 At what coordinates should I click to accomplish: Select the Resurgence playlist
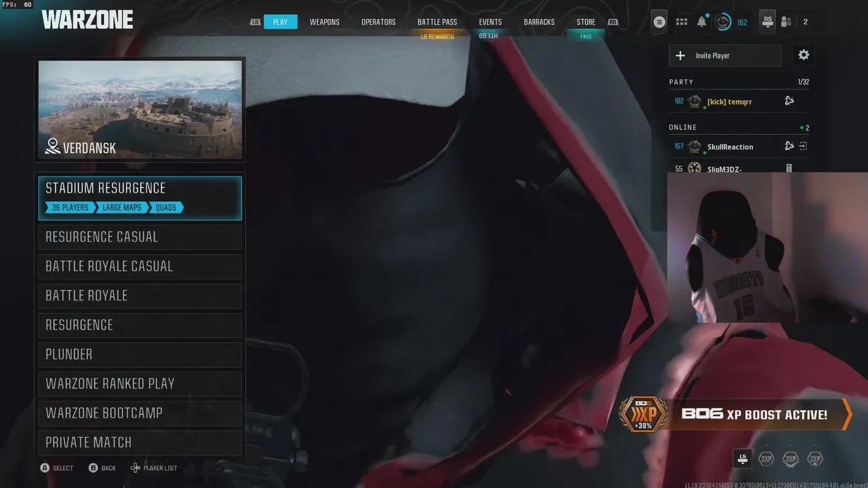(x=140, y=325)
